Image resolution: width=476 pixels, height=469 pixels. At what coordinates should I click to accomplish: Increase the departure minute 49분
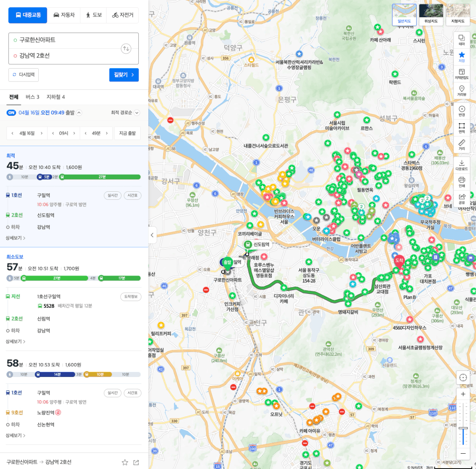point(106,133)
